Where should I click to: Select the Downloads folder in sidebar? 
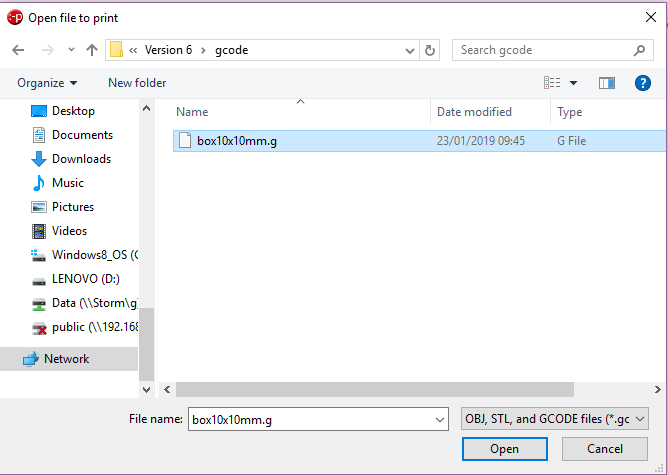[x=80, y=159]
